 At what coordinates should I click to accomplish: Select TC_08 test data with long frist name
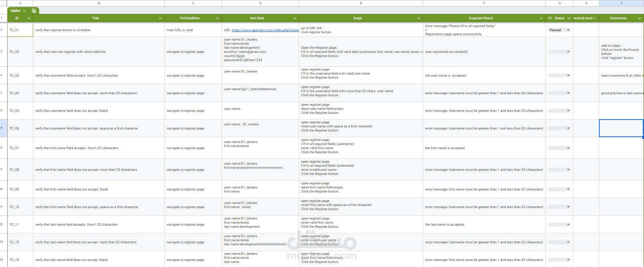point(260,170)
